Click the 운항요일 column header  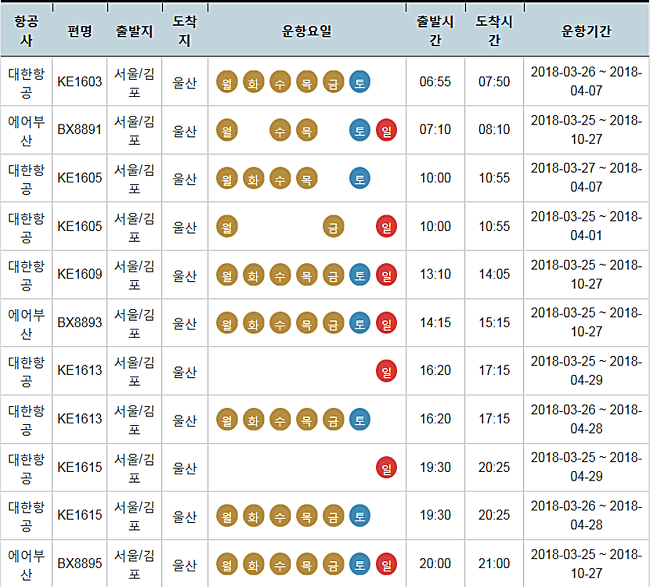pyautogui.click(x=307, y=31)
